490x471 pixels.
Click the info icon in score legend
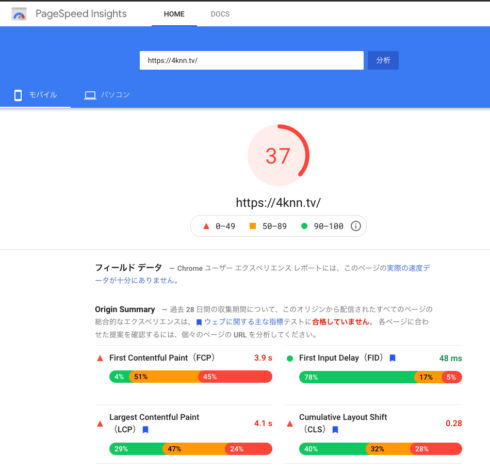click(x=356, y=226)
